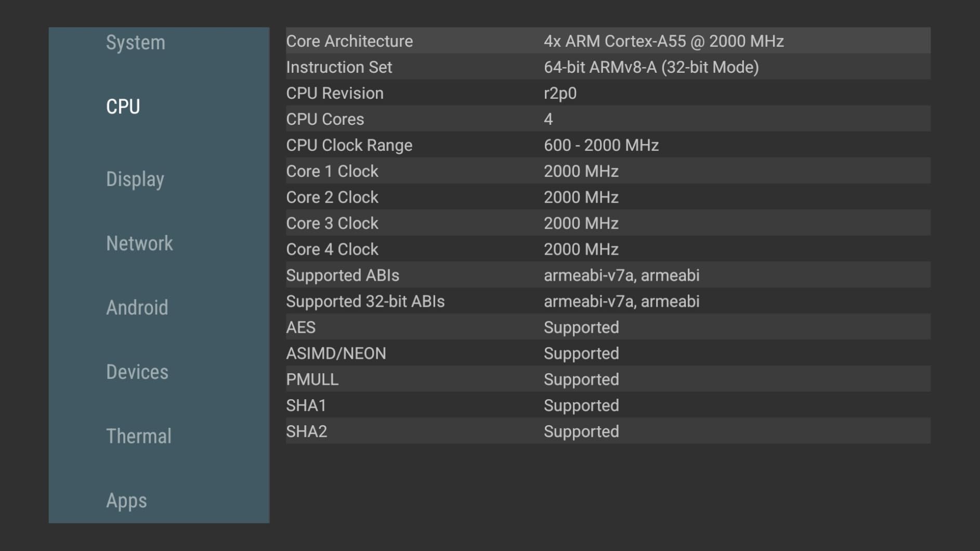Click the Core 1 Clock row

pos(607,171)
